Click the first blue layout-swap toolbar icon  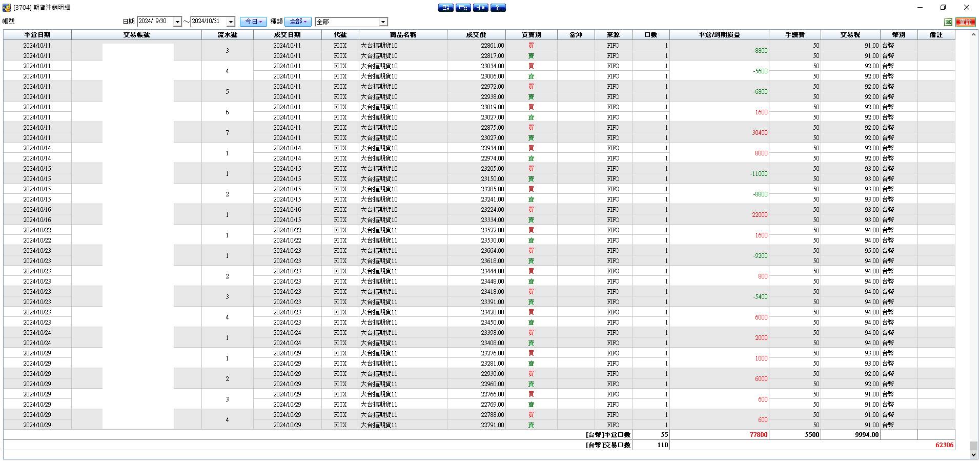446,8
